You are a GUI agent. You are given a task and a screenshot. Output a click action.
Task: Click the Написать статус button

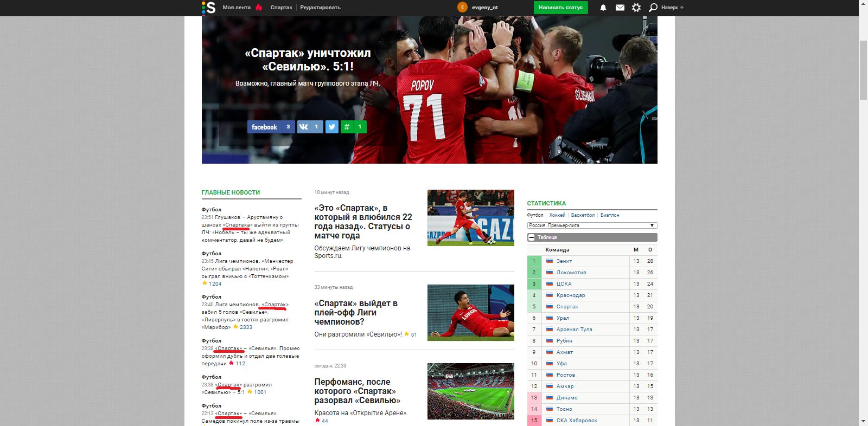560,8
